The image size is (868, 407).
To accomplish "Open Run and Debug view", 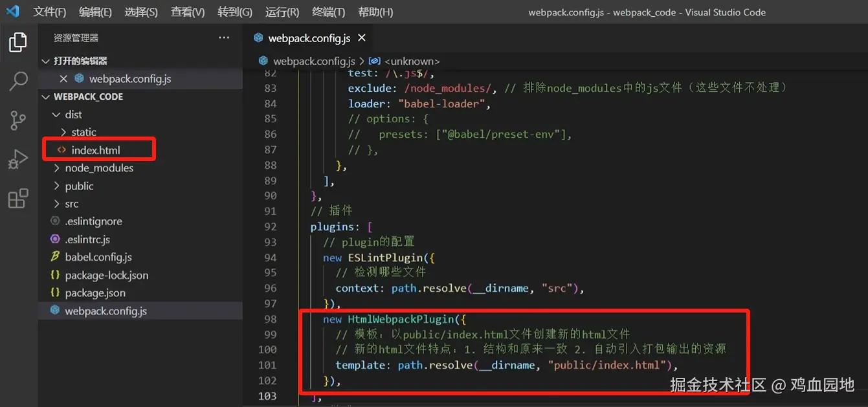I will point(18,159).
